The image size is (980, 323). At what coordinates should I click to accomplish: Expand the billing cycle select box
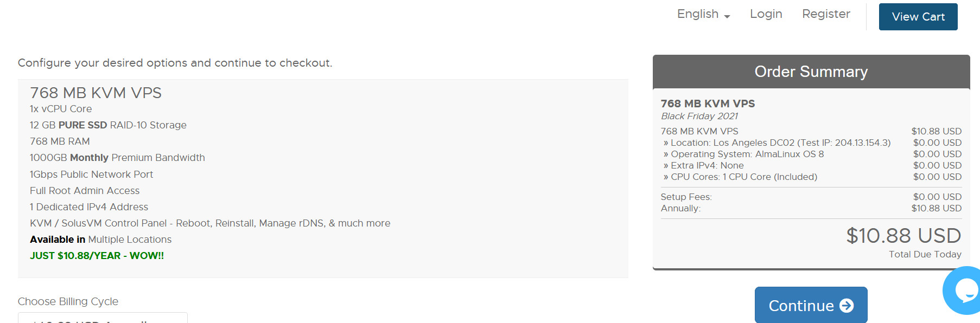pos(103,319)
